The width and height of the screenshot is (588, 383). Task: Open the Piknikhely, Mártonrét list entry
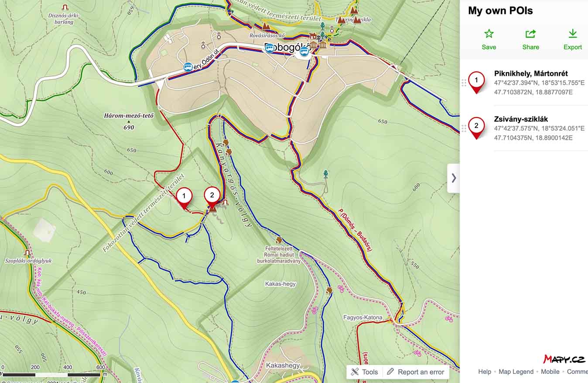524,83
